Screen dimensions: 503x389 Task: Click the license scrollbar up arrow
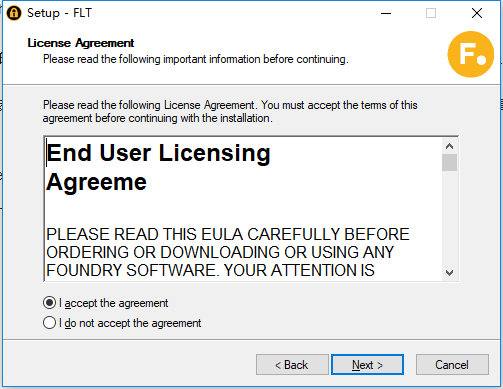coord(449,146)
